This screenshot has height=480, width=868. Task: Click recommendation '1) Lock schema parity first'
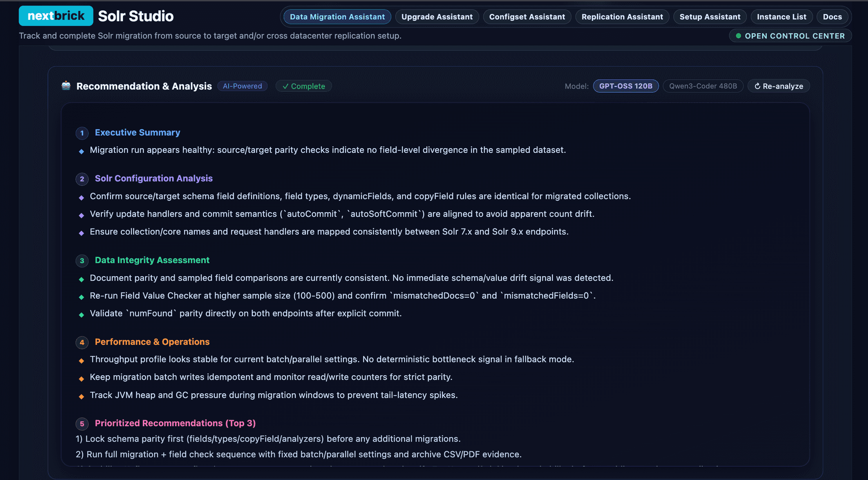point(268,439)
